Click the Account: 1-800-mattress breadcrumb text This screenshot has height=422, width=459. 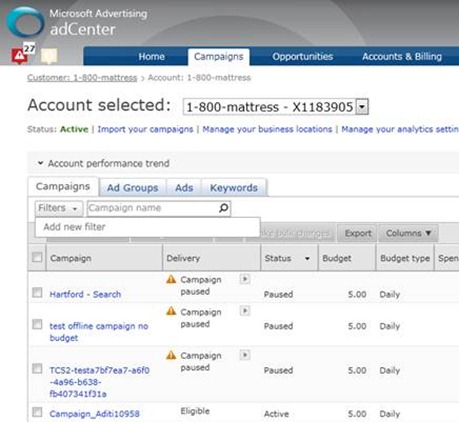[199, 78]
